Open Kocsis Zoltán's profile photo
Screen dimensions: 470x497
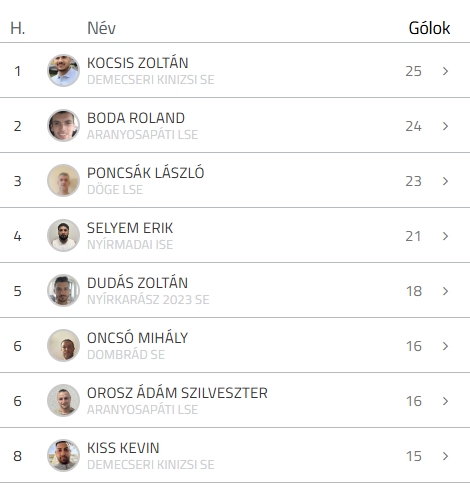click(63, 71)
